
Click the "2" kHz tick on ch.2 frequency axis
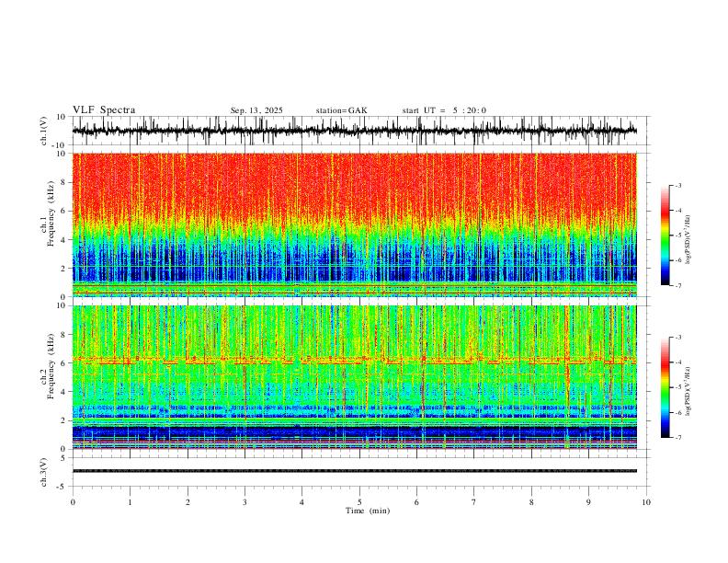point(63,420)
